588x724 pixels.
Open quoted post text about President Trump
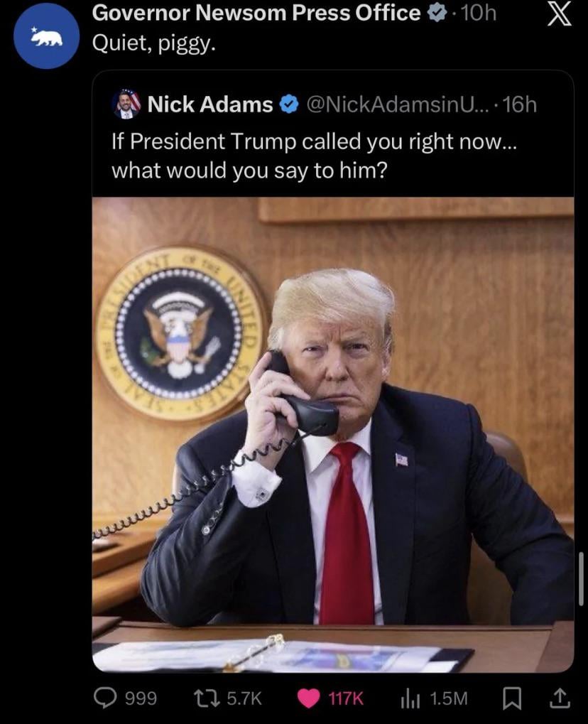click(x=315, y=156)
